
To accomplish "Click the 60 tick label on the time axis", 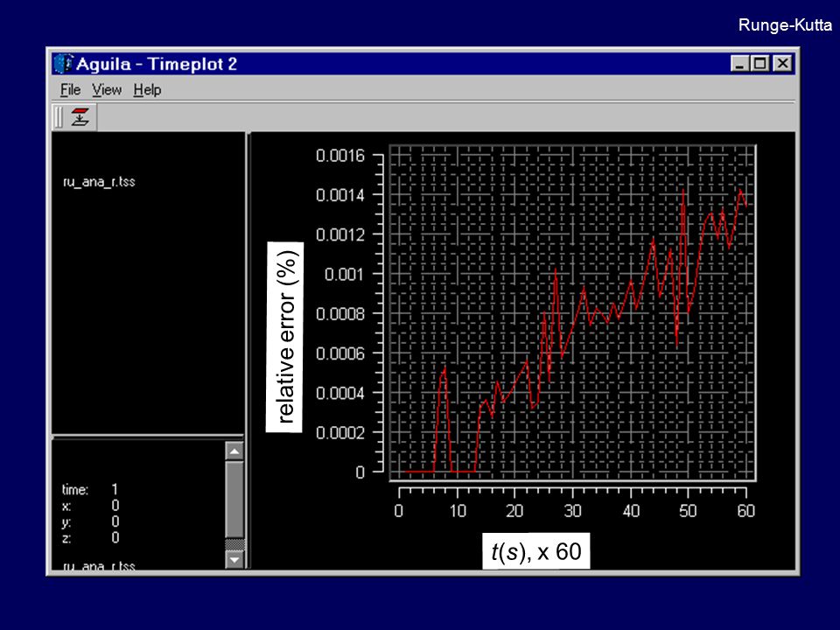I will 745,510.
